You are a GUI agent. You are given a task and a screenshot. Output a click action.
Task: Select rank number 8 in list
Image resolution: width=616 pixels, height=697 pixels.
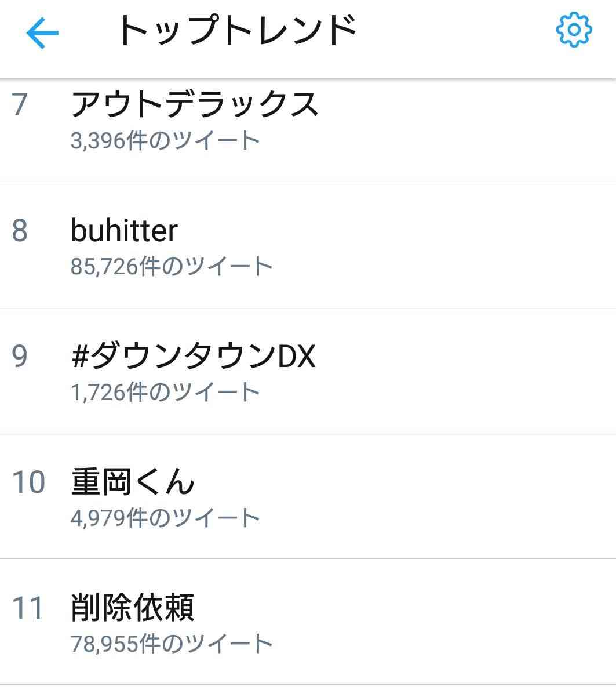20,231
